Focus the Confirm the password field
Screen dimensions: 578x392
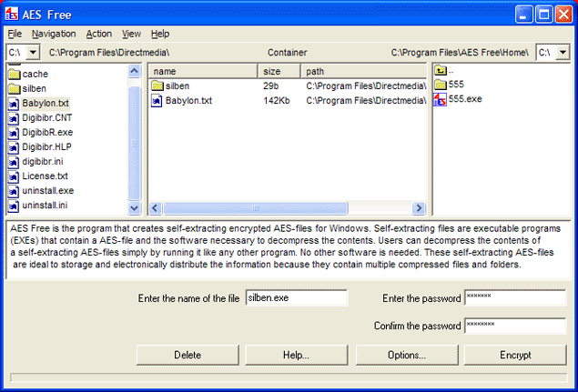[514, 326]
